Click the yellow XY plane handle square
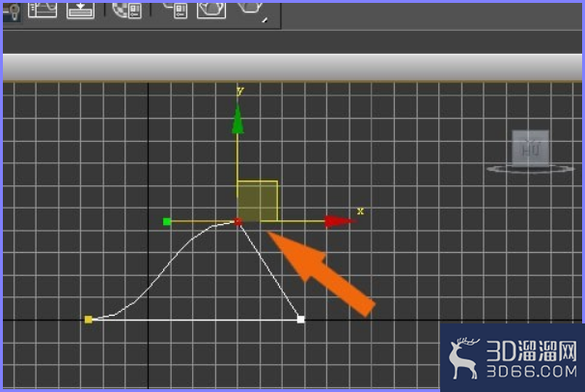The height and width of the screenshot is (392, 585). [258, 201]
